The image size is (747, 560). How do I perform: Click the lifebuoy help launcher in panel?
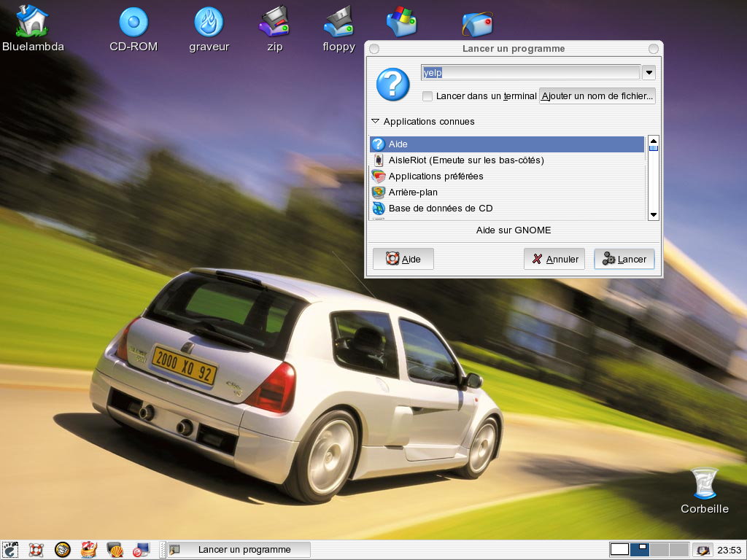click(x=36, y=550)
